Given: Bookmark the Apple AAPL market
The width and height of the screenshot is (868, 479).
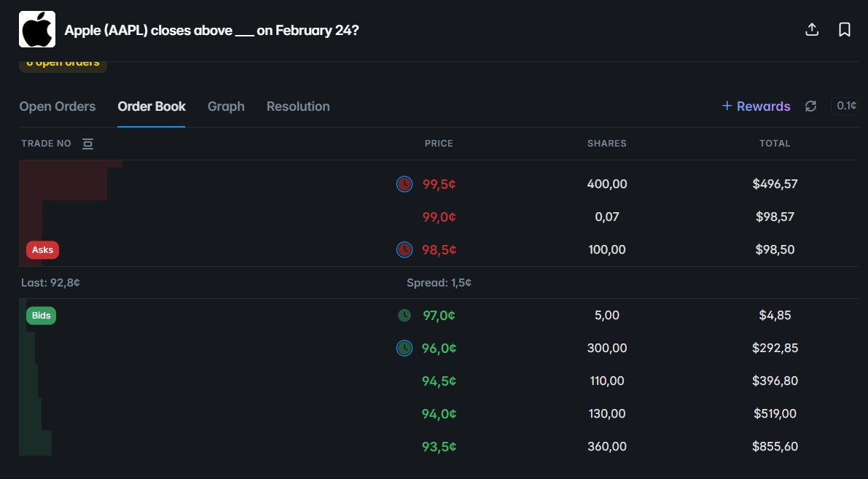Looking at the screenshot, I should 844,29.
